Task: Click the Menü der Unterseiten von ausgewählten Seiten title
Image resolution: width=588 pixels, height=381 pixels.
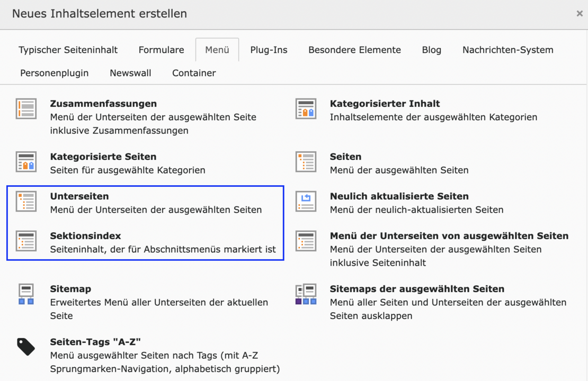Action: click(x=449, y=236)
